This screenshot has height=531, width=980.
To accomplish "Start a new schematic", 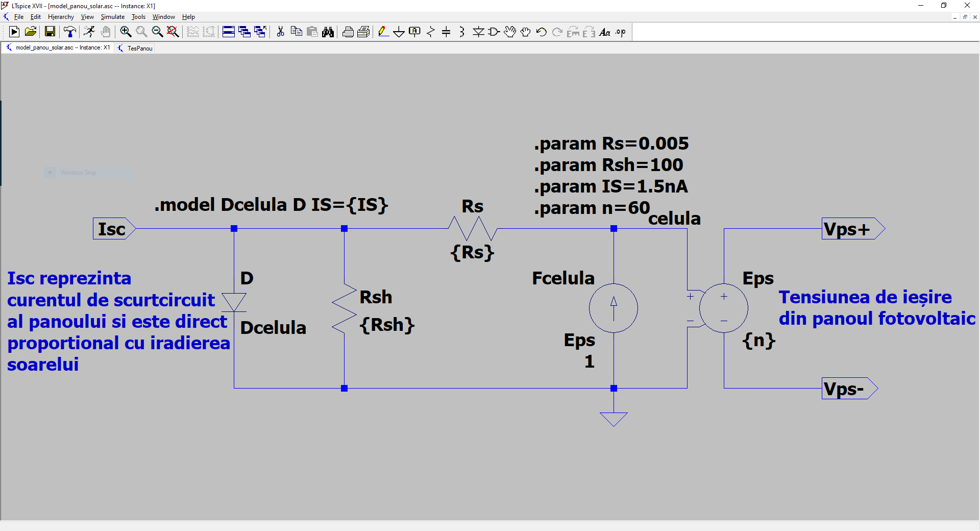I will 14,32.
